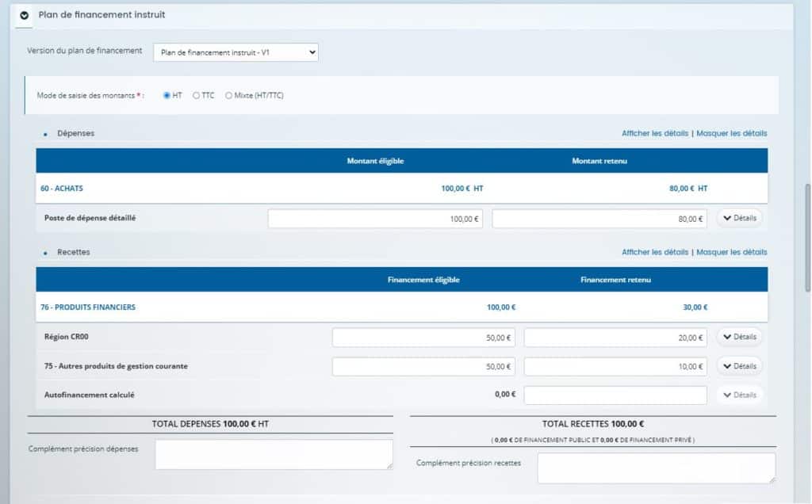Click the 30,00 € retained financing total
Viewport: 812px width, 504px height.
pos(695,307)
